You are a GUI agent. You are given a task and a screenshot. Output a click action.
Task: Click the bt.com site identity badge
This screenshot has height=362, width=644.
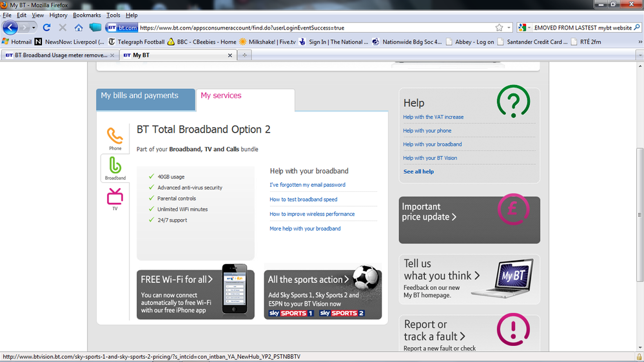122,28
